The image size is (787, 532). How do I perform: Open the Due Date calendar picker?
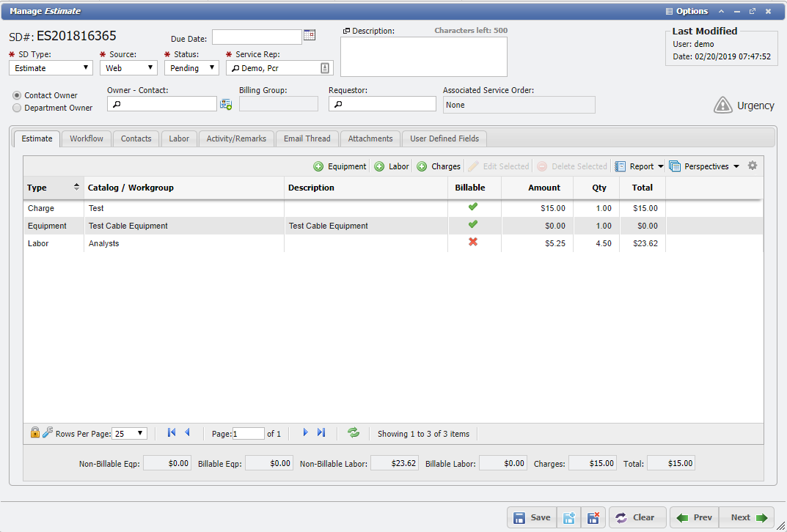pos(310,35)
